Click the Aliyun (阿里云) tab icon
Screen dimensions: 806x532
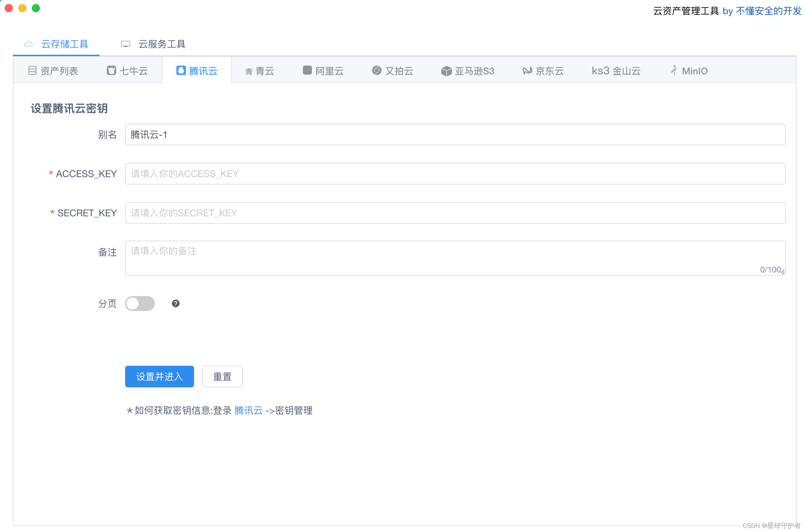[307, 70]
